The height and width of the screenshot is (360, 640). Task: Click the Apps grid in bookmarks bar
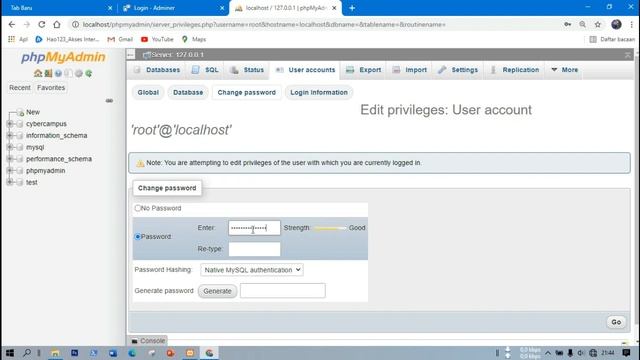pos(11,39)
